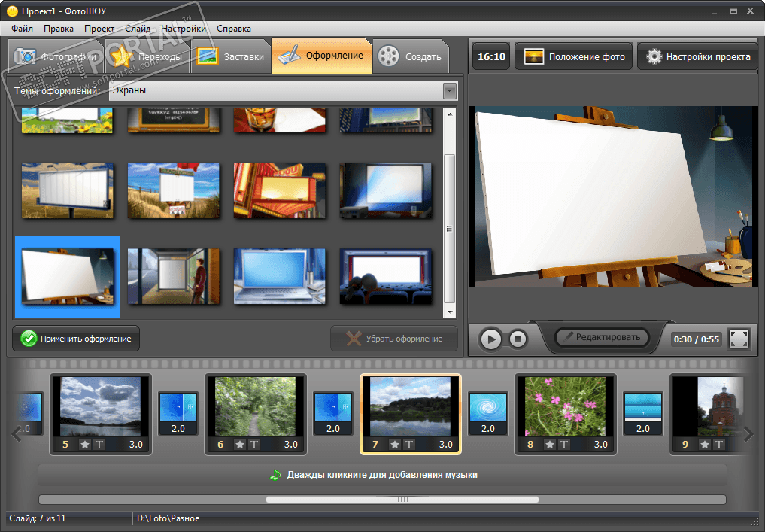Click the star icon on slide 5

85,444
